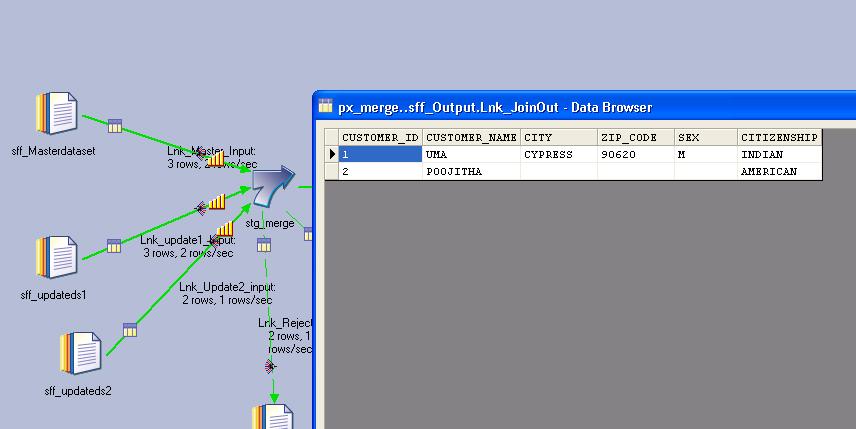
Task: Open the stg_merge stage icon
Action: [x=271, y=189]
